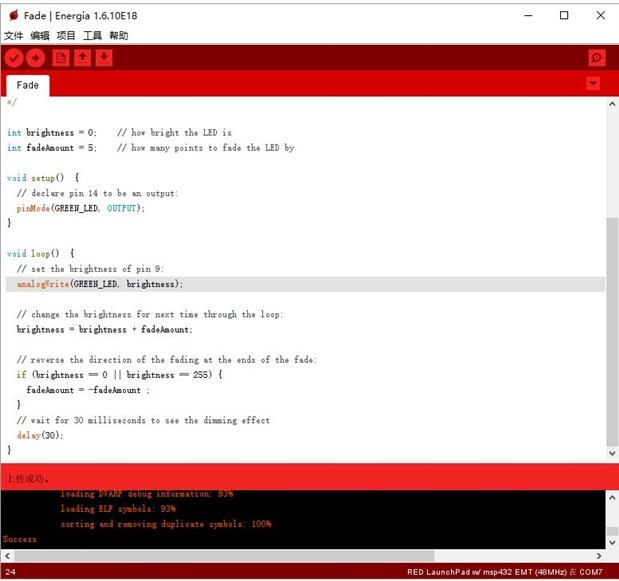Open the 工具 menu

click(92, 36)
